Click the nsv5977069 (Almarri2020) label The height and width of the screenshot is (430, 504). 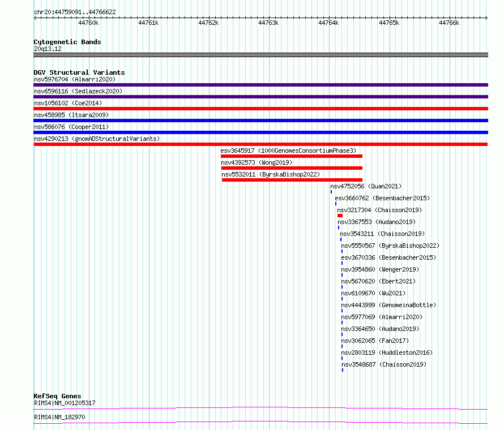(382, 317)
